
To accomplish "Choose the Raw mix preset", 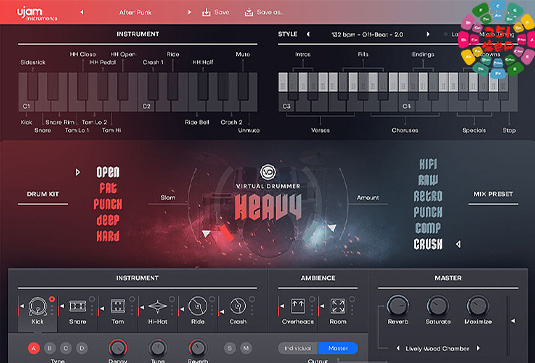I will click(x=428, y=180).
